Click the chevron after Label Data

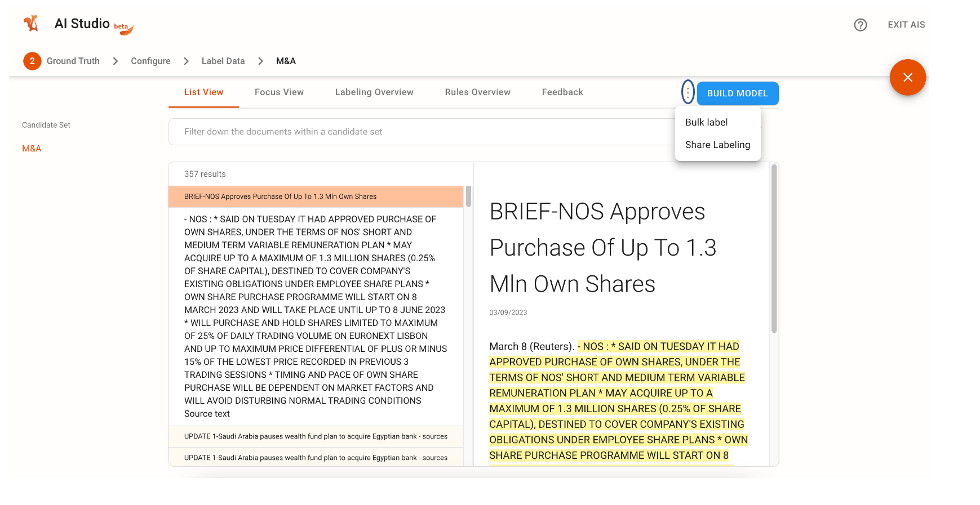click(260, 61)
